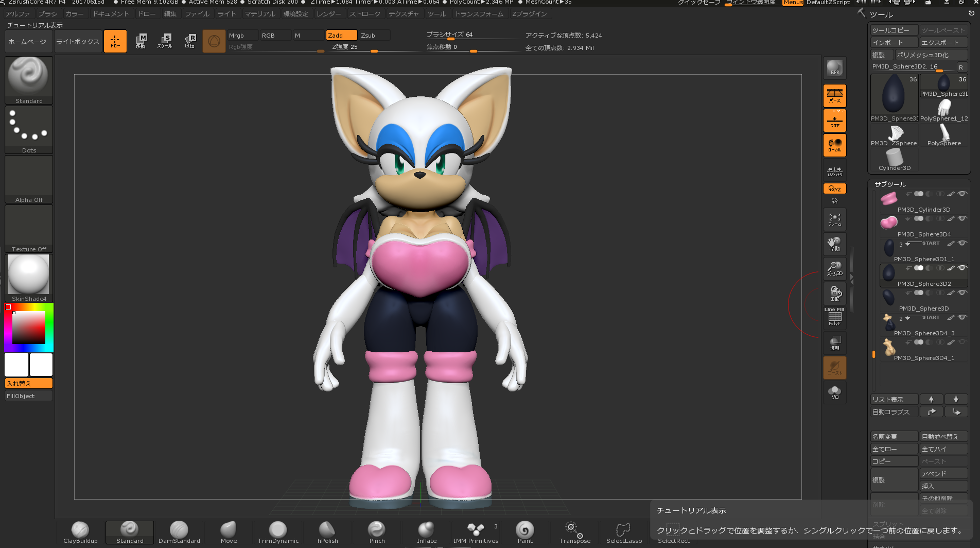Hide the PM3D_Cylinder3D subtool with eye icon
Screen dimensions: 980x548
click(961, 194)
